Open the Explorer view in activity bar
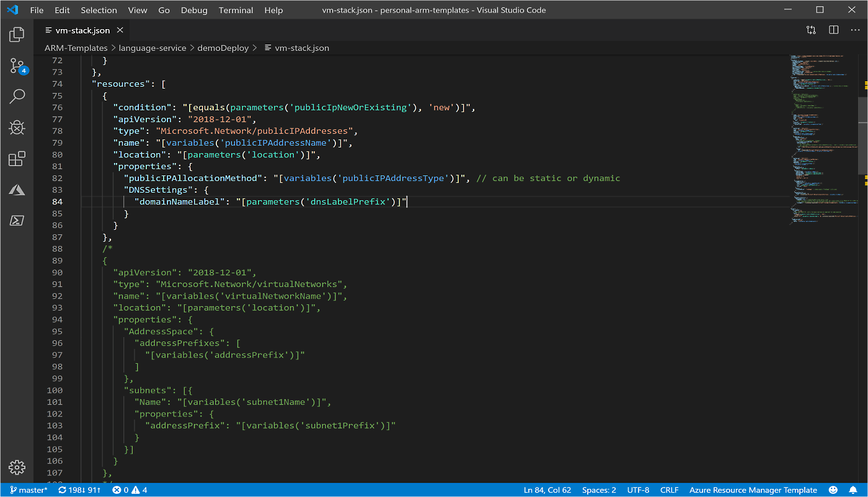Screen dimensions: 868x497 click(17, 35)
